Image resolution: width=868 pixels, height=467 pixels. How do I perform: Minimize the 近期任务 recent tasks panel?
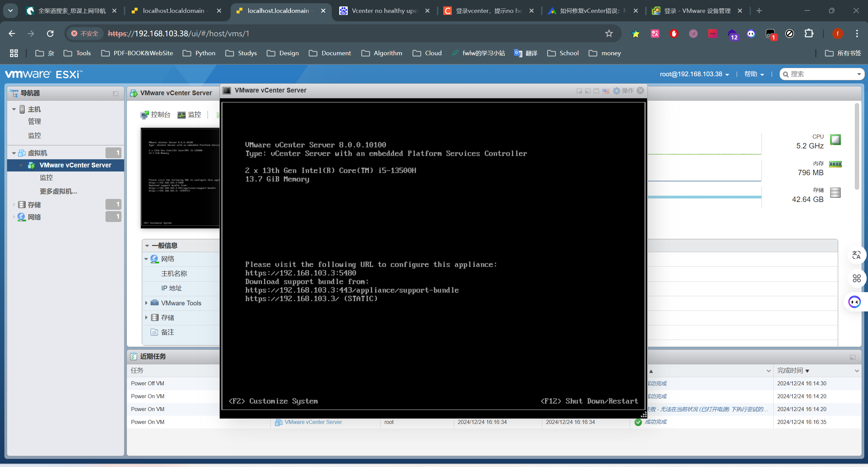[853, 357]
